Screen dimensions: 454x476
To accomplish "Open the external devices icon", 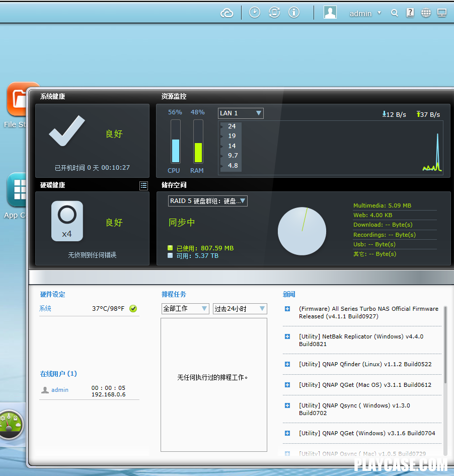I will click(x=274, y=13).
